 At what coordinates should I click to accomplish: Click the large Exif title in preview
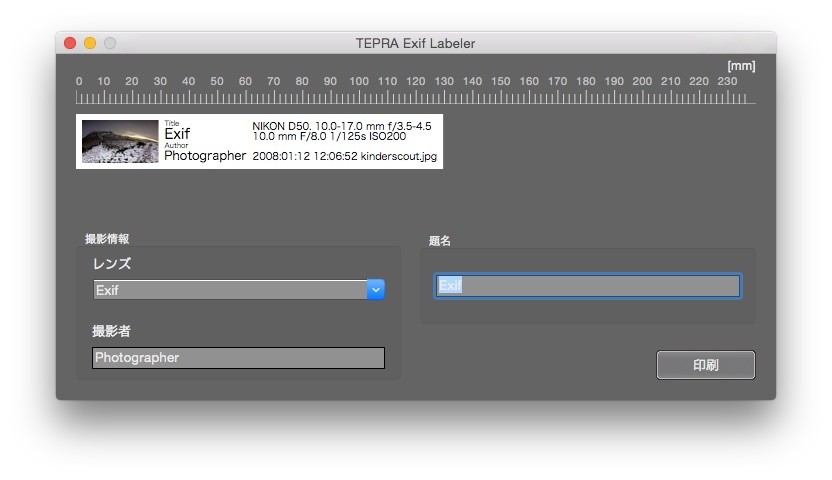[x=177, y=134]
